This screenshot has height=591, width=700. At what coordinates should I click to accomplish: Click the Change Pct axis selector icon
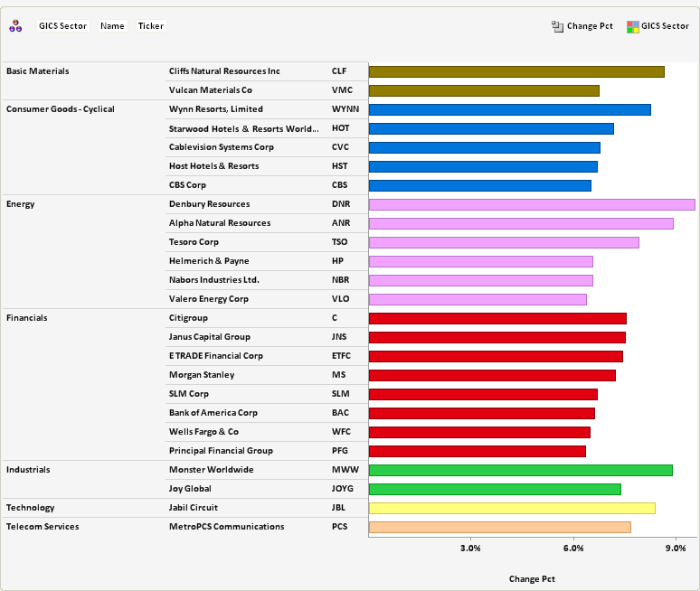[557, 26]
